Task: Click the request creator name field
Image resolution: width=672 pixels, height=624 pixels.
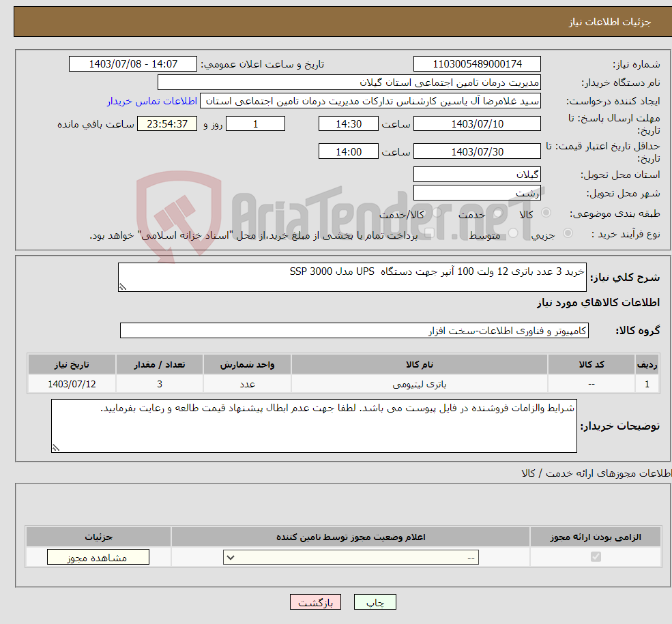Action: point(370,101)
